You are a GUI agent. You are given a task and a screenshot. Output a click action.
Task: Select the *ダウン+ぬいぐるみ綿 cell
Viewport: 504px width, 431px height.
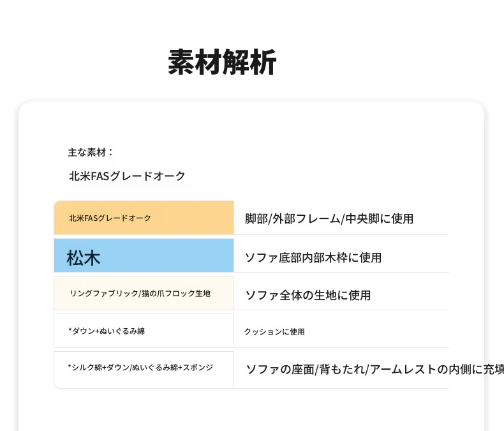click(x=144, y=331)
